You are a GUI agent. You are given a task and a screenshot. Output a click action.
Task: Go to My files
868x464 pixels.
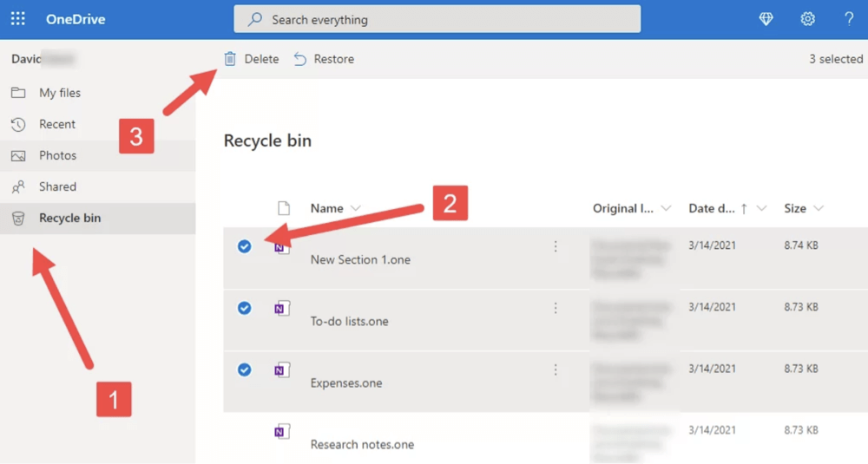tap(97, 93)
